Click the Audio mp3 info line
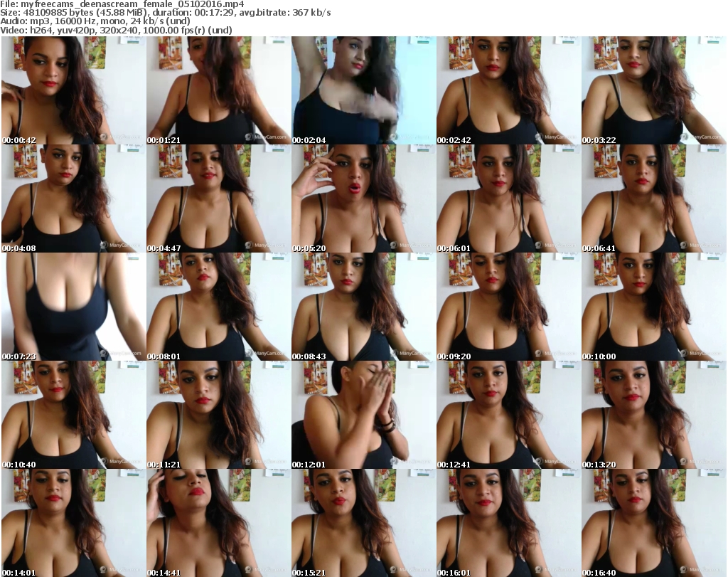Screen dimensions: 728x577 point(95,21)
